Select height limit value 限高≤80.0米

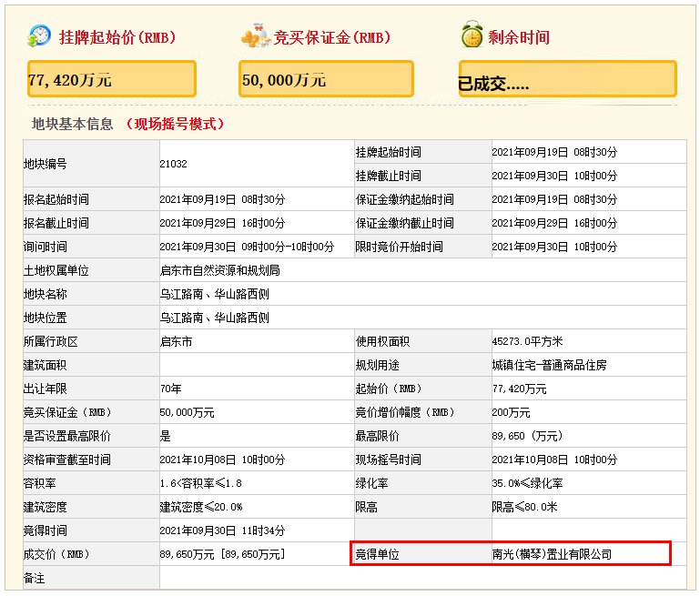tap(524, 507)
